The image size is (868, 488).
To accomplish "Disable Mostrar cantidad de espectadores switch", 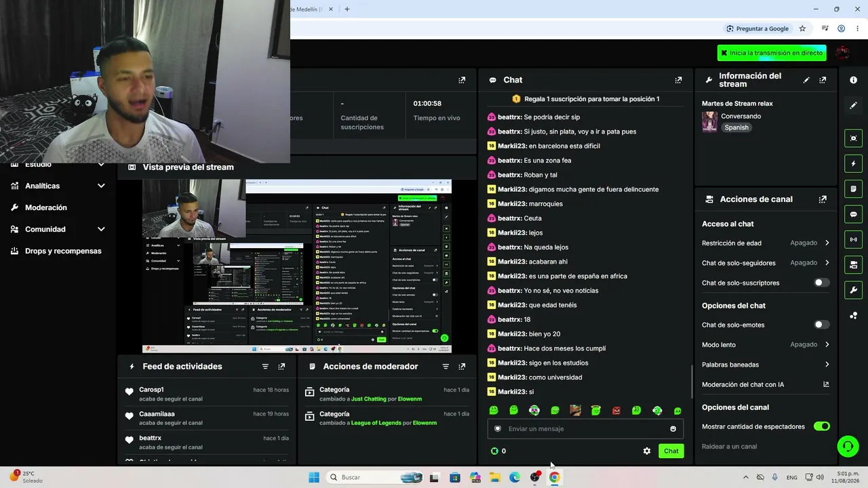I will click(x=821, y=426).
